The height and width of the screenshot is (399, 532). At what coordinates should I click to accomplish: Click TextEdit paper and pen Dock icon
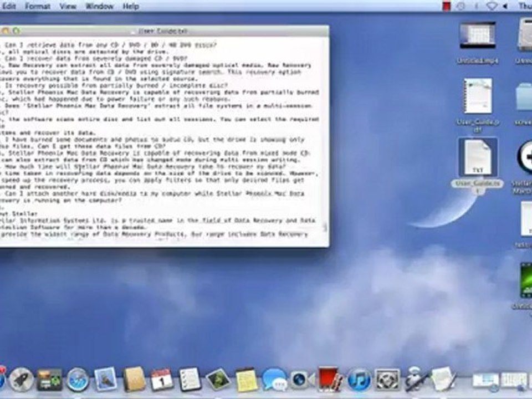443,379
